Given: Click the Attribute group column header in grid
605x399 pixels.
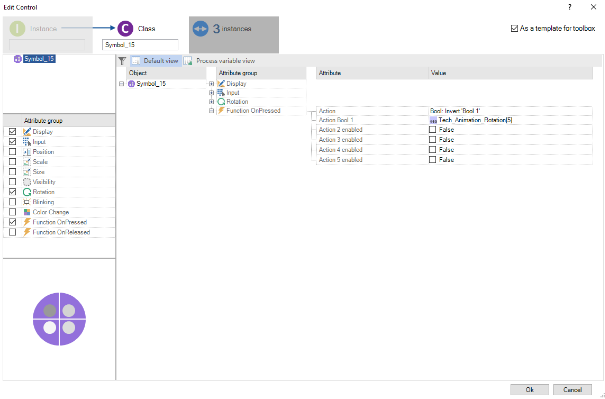Looking at the screenshot, I should (261, 73).
